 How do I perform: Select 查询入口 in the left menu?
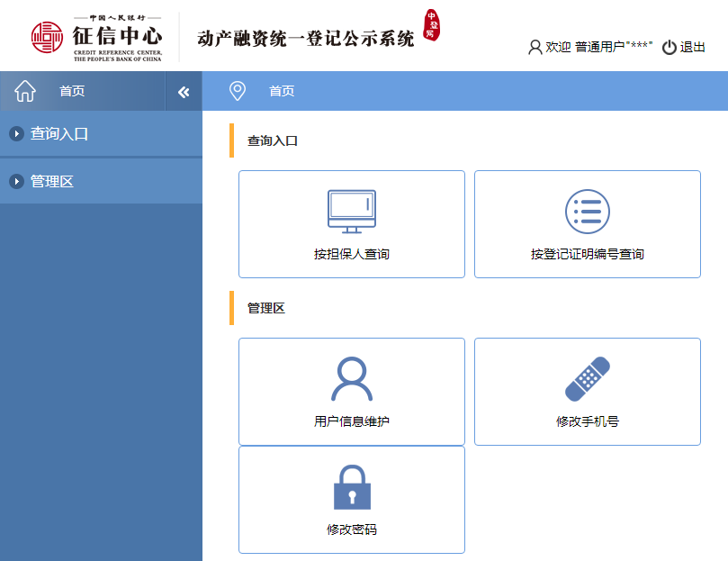pyautogui.click(x=59, y=134)
